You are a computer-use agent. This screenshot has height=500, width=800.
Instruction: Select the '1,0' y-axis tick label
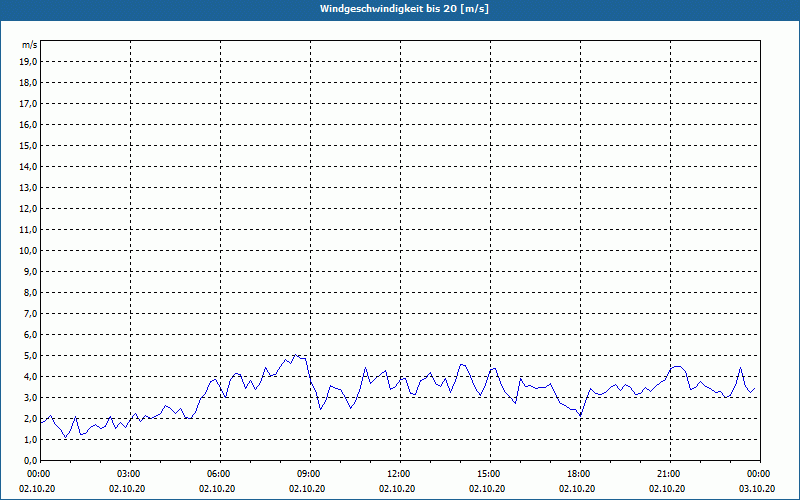30,439
